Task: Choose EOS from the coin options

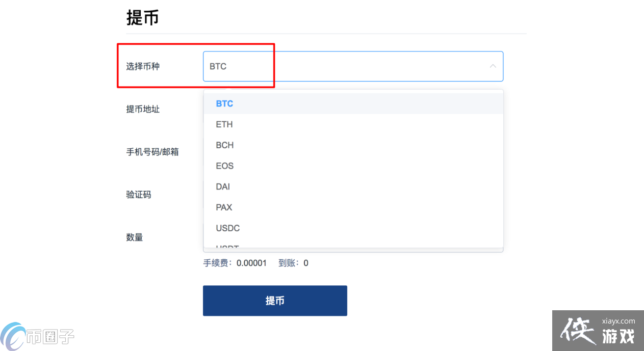Action: pyautogui.click(x=224, y=166)
